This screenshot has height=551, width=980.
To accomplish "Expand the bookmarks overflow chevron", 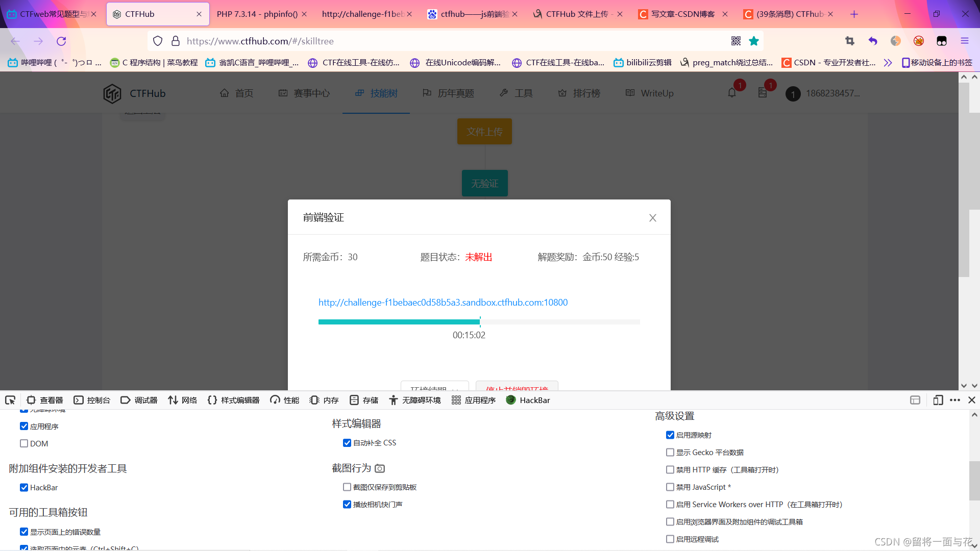I will (x=888, y=62).
